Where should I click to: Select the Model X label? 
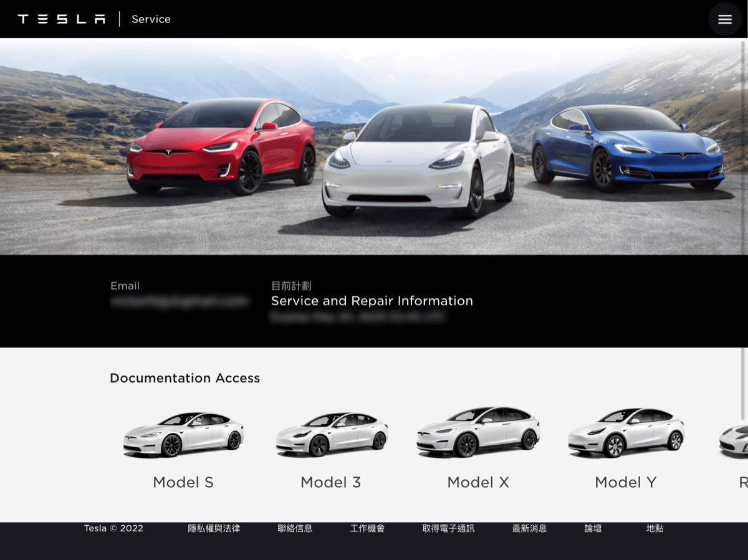tap(478, 482)
